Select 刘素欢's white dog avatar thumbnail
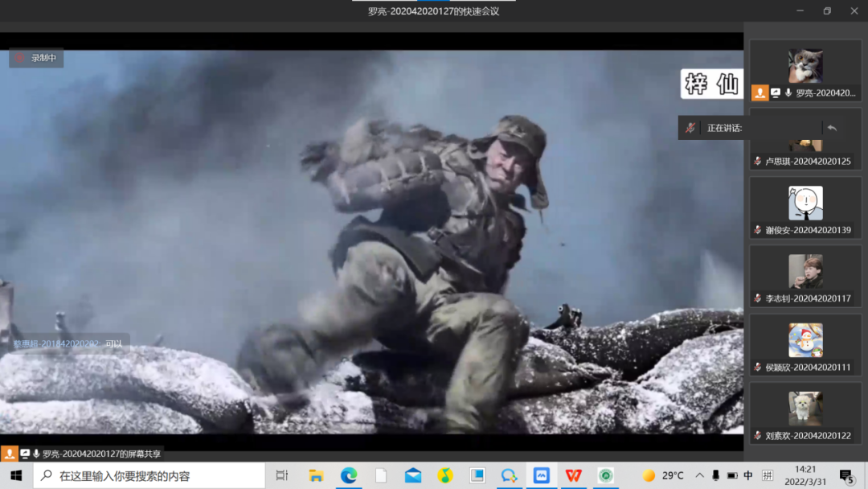The width and height of the screenshot is (868, 489). (805, 409)
